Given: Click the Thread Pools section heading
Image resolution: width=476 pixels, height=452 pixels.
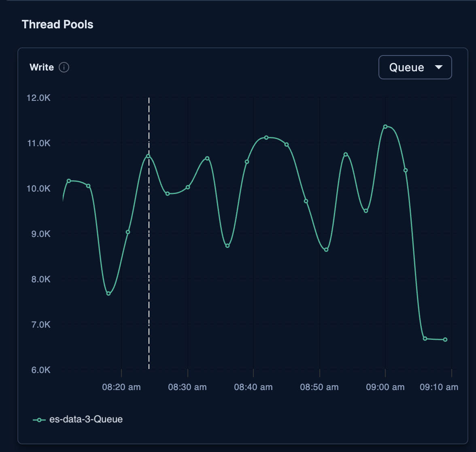Looking at the screenshot, I should tap(57, 25).
